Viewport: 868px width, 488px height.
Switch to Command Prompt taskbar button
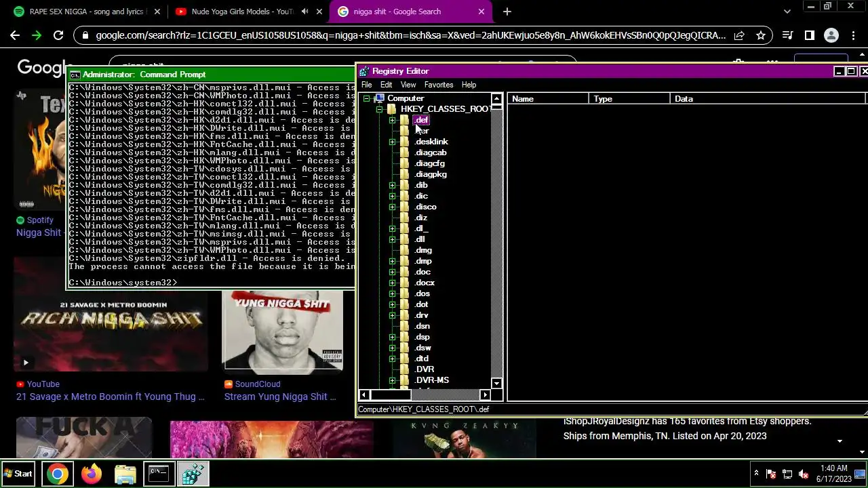point(159,474)
